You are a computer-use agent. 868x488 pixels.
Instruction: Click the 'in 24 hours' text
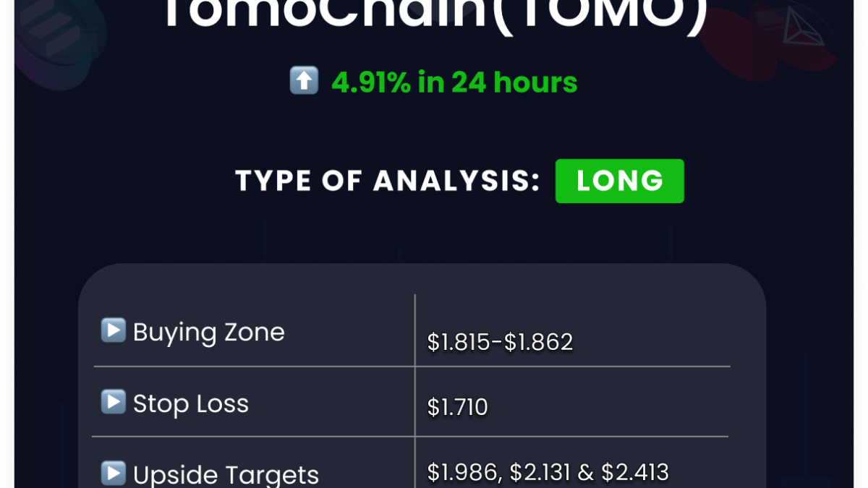498,82
